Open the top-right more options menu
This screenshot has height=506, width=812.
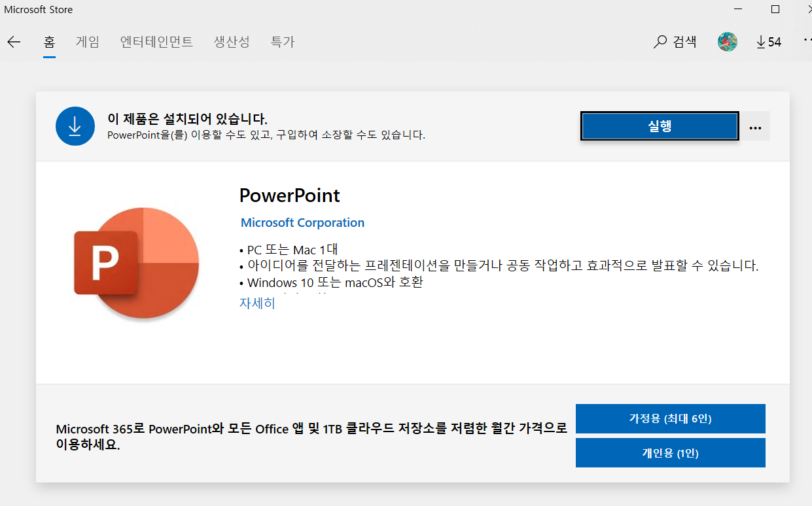tap(807, 41)
